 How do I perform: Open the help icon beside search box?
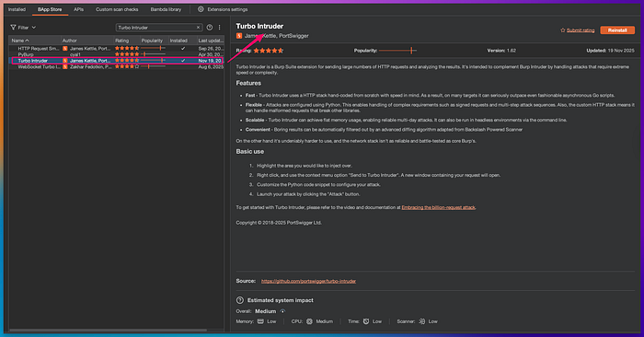pyautogui.click(x=210, y=28)
